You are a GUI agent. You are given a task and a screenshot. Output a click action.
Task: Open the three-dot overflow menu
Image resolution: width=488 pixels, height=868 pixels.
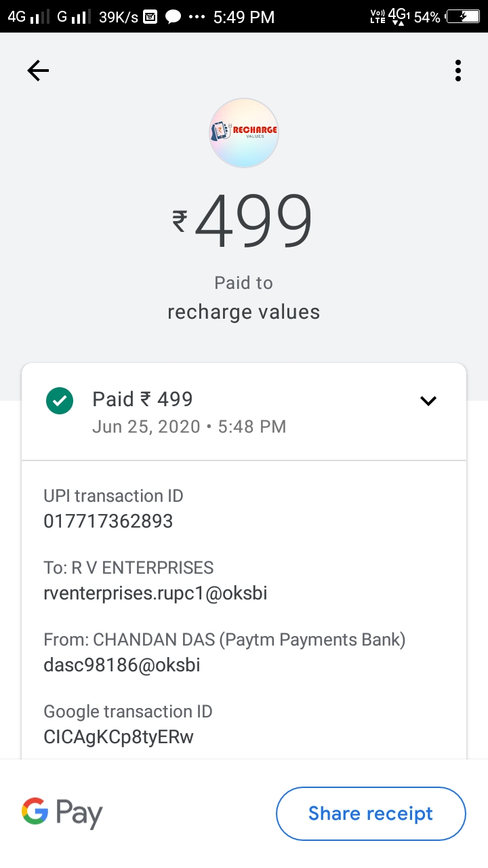point(458,71)
